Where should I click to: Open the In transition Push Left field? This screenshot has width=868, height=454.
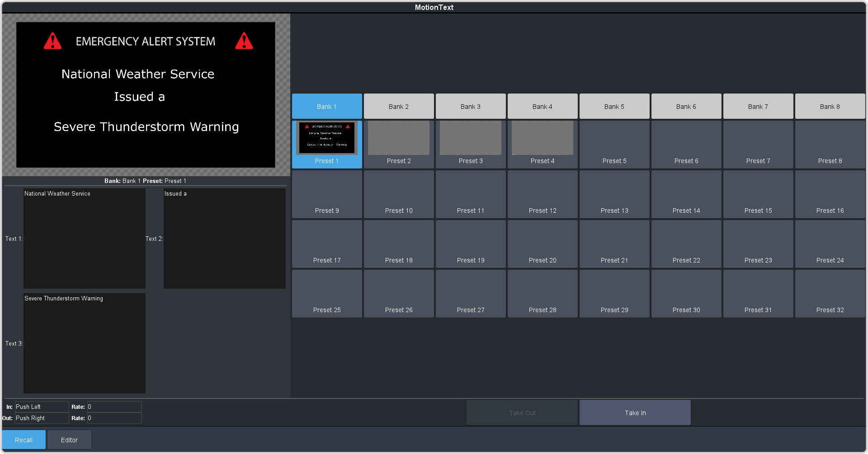coord(42,407)
